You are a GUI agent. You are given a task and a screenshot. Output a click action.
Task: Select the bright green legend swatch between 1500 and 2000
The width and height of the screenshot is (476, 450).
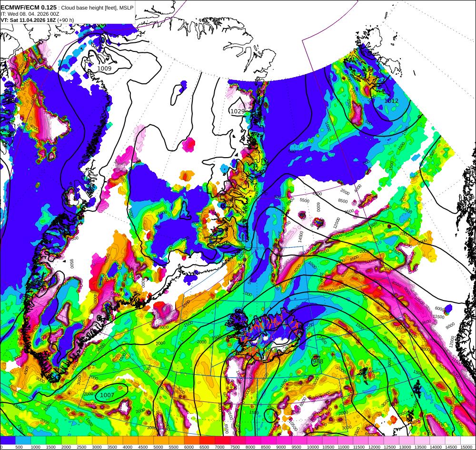pos(54,440)
